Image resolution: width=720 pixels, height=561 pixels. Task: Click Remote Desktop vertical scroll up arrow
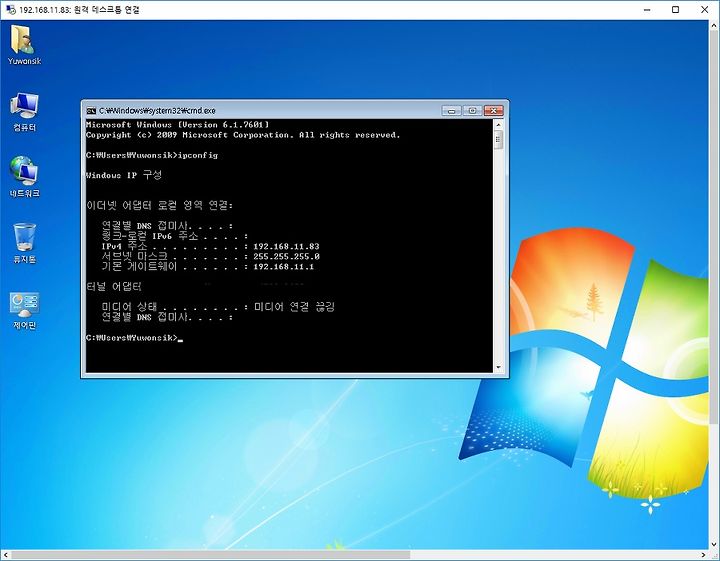click(x=714, y=25)
